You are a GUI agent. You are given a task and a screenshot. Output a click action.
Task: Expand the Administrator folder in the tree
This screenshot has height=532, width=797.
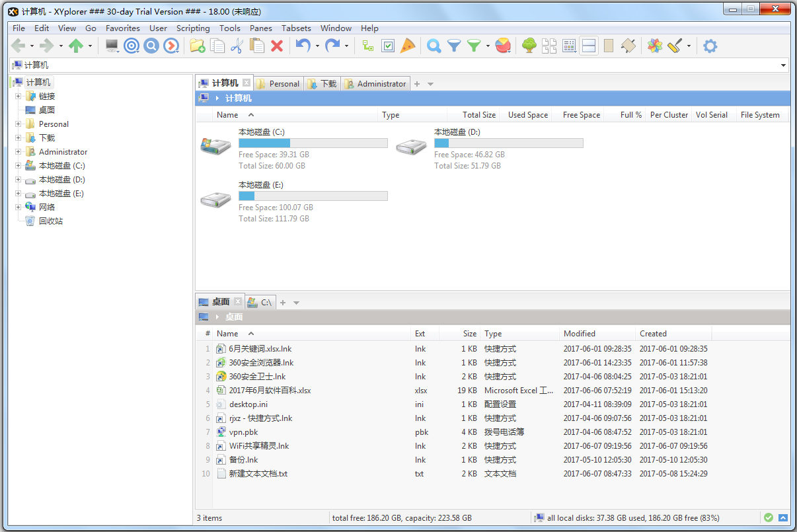coord(19,152)
